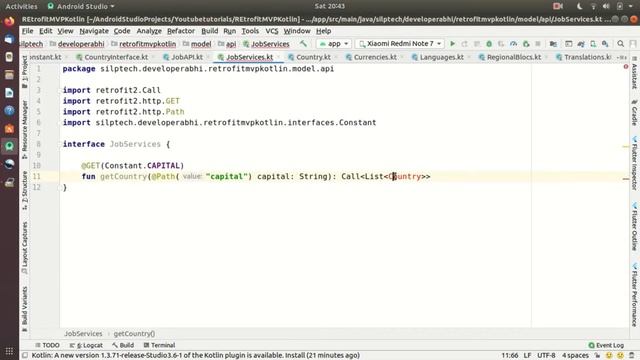Open the Help dock icon
The height and width of the screenshot is (360, 640).
(9, 111)
